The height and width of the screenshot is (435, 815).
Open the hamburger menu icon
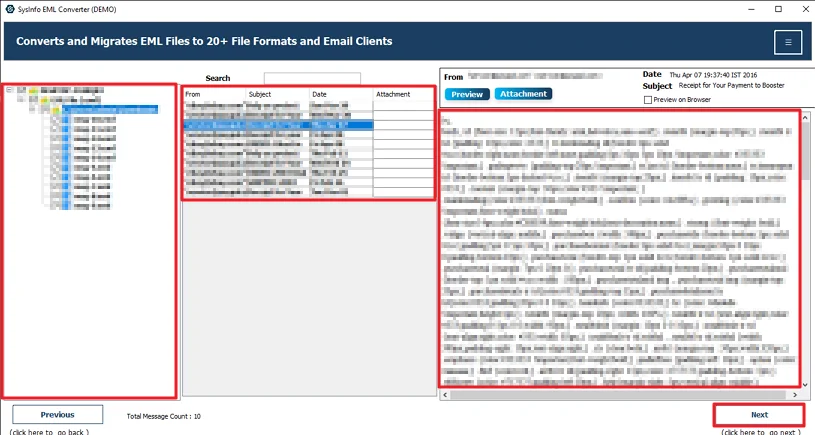tap(787, 42)
